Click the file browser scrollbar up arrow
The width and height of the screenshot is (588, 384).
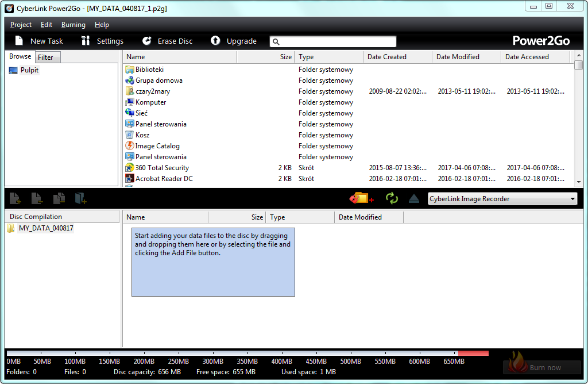point(579,55)
